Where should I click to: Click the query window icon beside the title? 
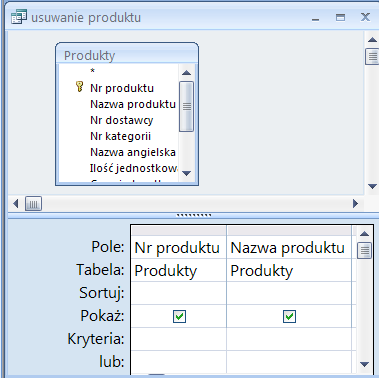click(x=19, y=17)
